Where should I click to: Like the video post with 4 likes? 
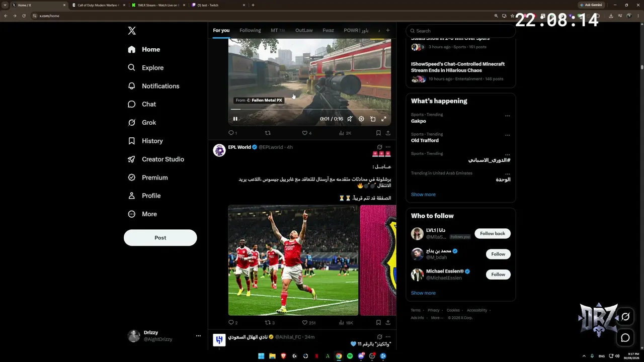pos(306,133)
